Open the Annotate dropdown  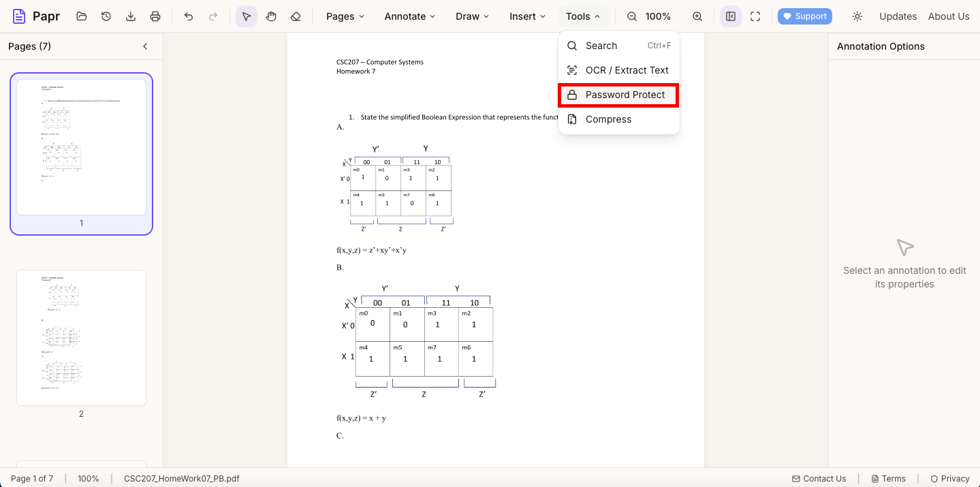[x=409, y=16]
